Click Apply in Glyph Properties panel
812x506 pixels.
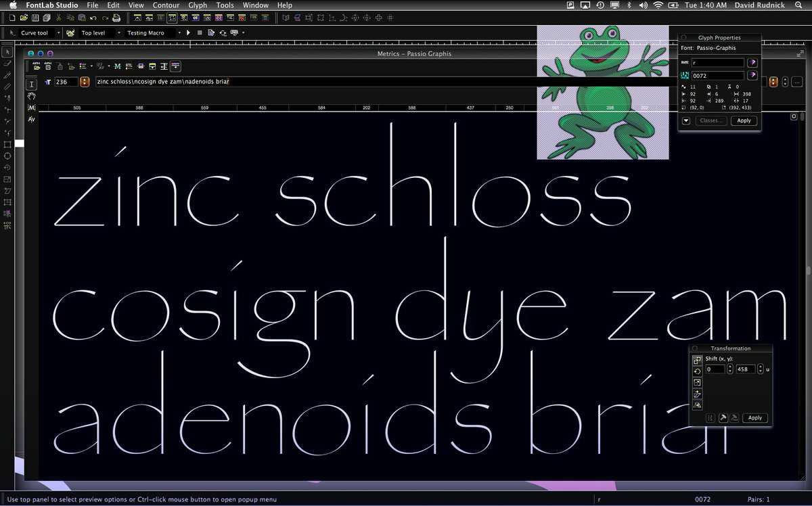[x=744, y=120]
